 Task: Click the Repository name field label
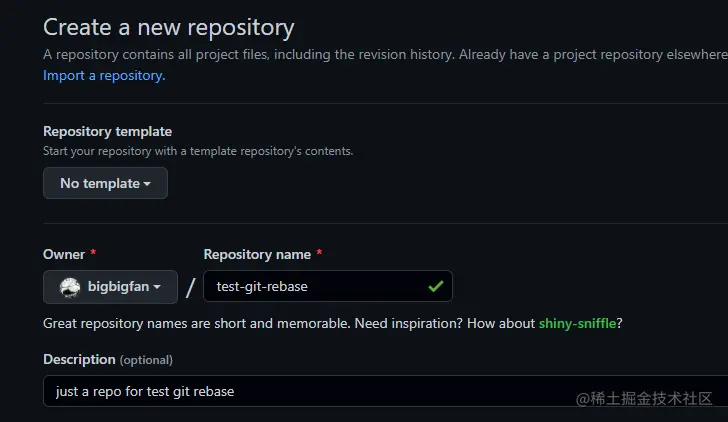257,254
